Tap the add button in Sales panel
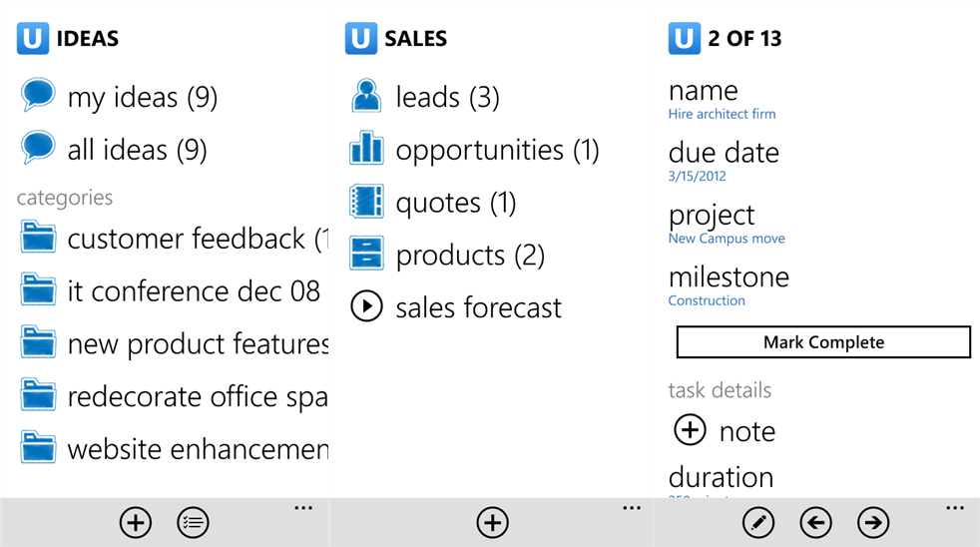The width and height of the screenshot is (980, 547). pos(492,522)
